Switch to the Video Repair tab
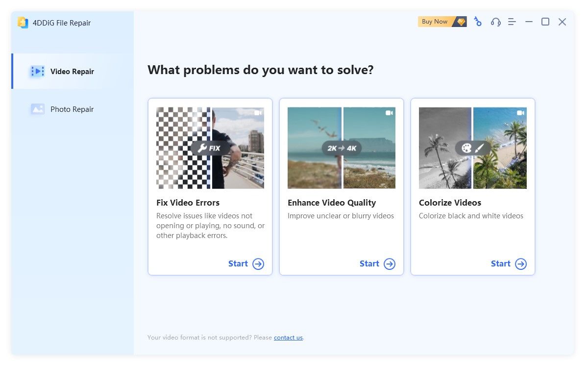The image size is (588, 368). 72,71
